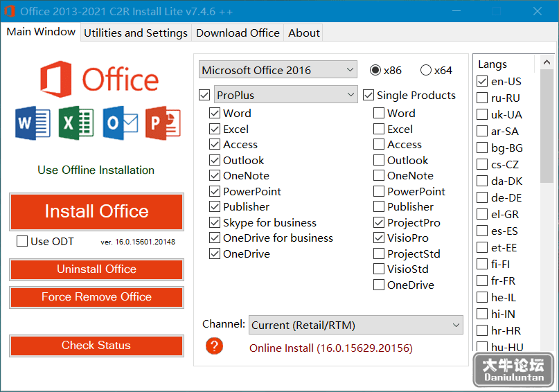Screen dimensions: 559x392
Task: Check the hi-IN language checkbox
Action: 482,314
